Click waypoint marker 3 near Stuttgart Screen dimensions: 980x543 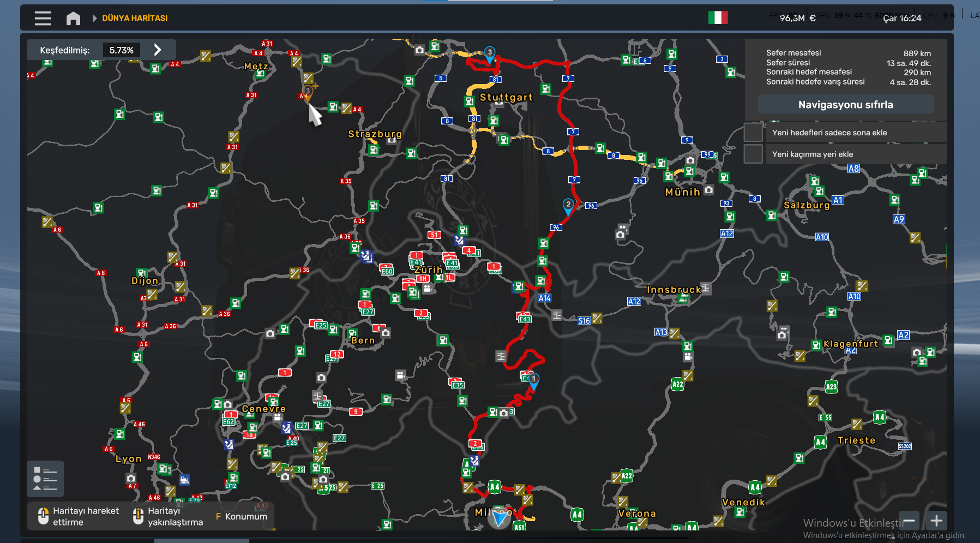click(490, 53)
